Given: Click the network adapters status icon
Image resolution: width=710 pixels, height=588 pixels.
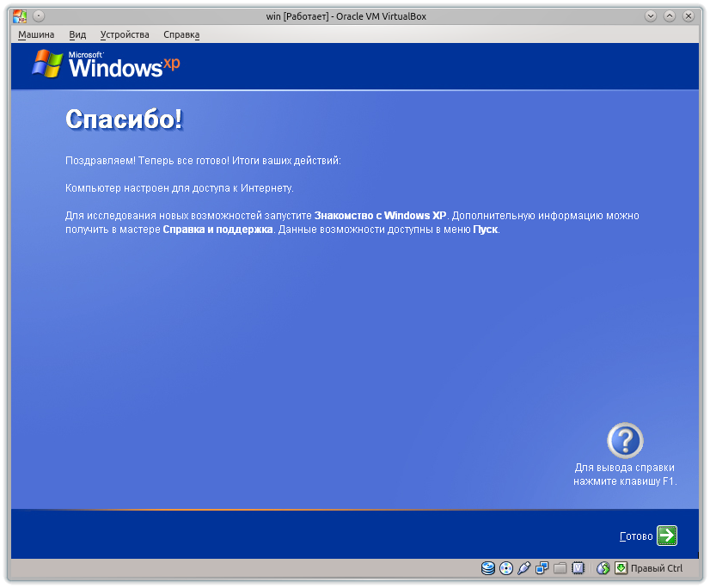Looking at the screenshot, I should click(x=541, y=567).
